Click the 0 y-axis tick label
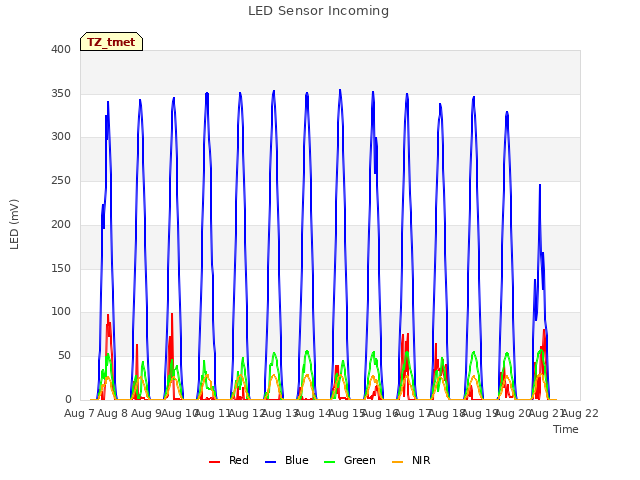 pyautogui.click(x=68, y=400)
